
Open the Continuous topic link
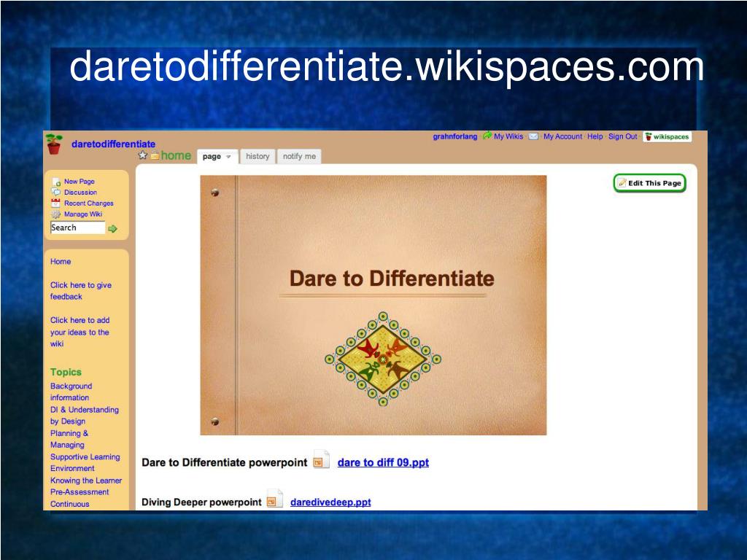[x=70, y=504]
